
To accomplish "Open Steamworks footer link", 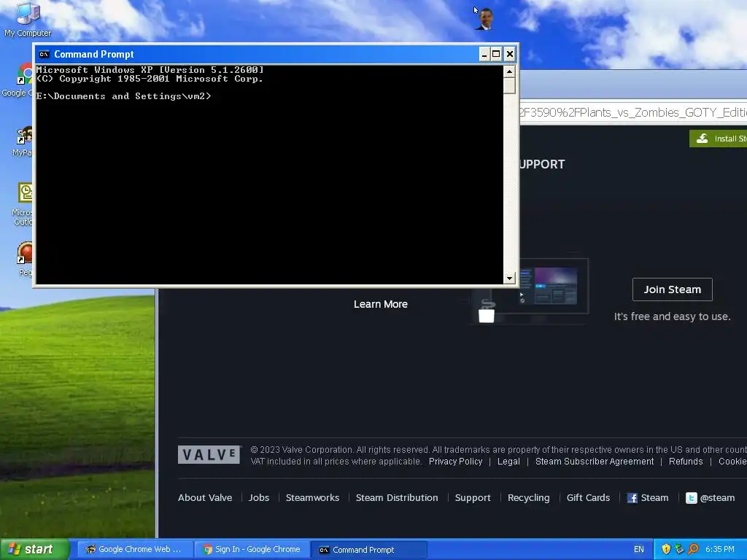I will coord(312,497).
